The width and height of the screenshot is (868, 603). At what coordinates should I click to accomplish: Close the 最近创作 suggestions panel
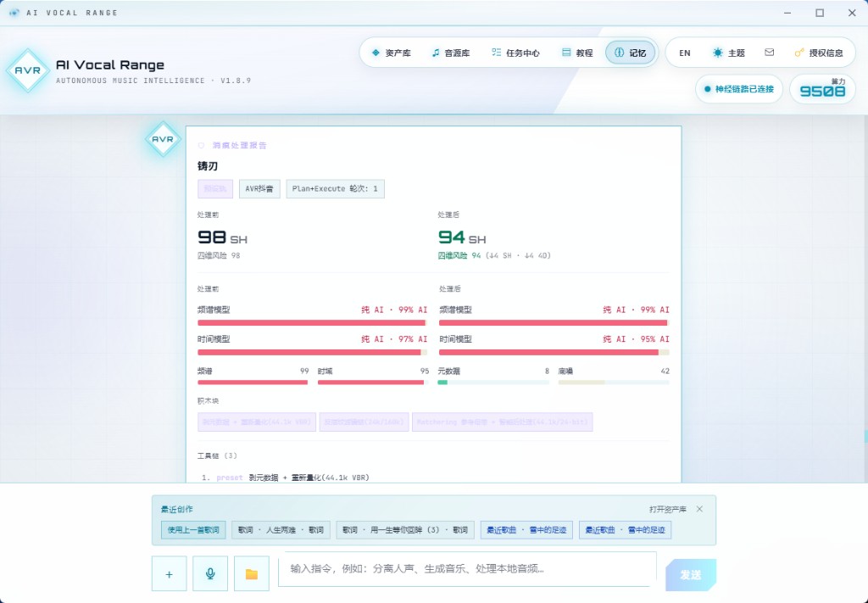coord(699,509)
